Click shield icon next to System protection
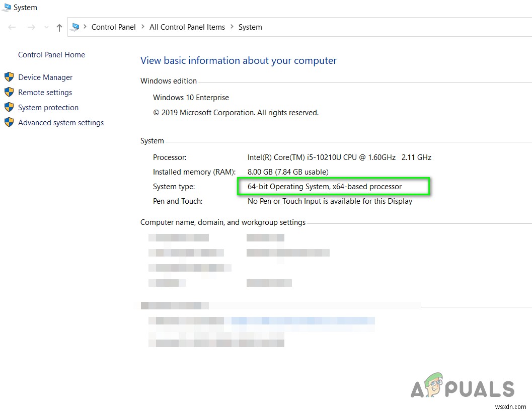The image size is (532, 412). click(9, 107)
